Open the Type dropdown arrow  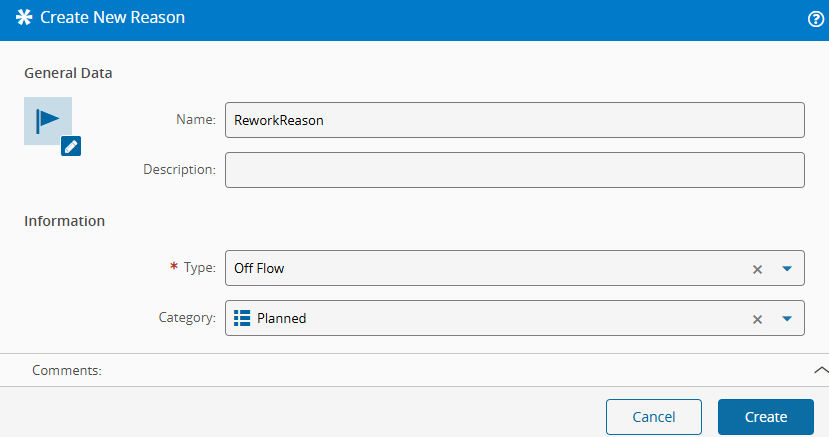[787, 269]
